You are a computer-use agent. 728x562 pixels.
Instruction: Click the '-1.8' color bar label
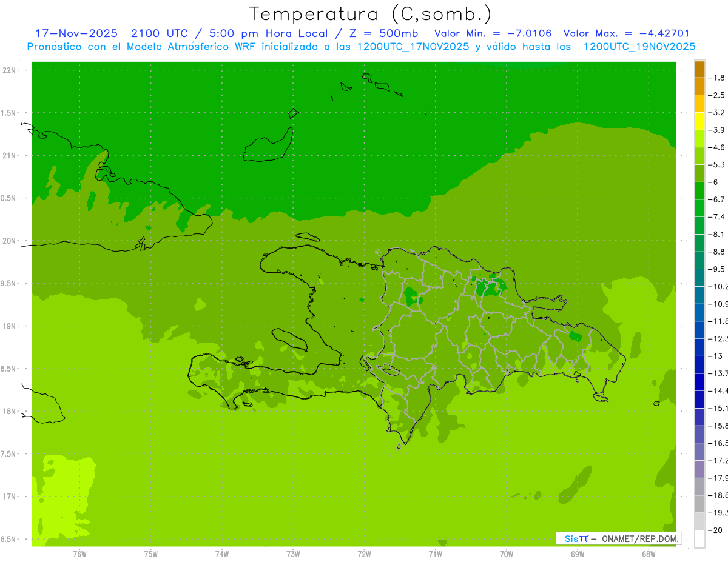click(x=716, y=78)
